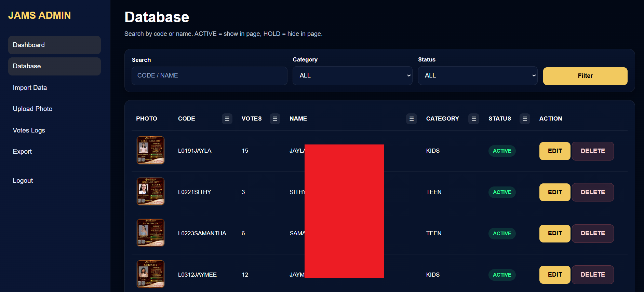Click ACTIVE status badge for L0312JAYMEE
The image size is (644, 292).
[x=502, y=275]
